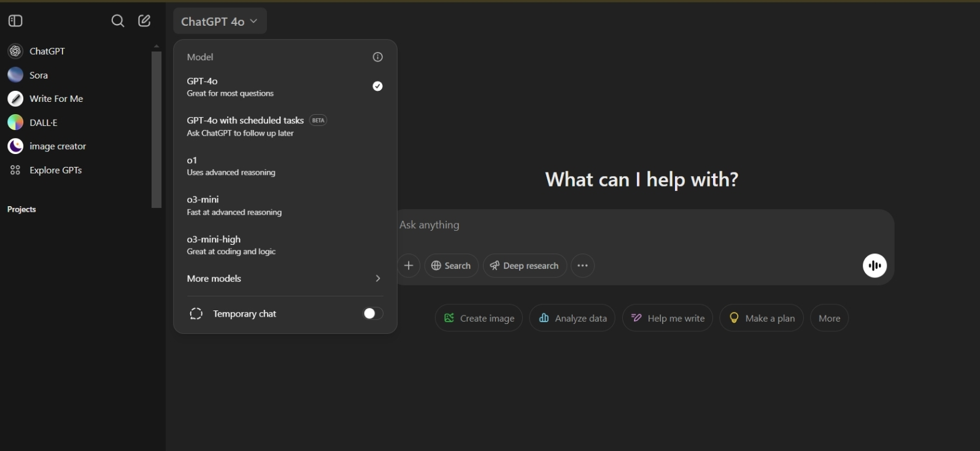Click the 'What can I help with?' heading
The height and width of the screenshot is (451, 980).
point(641,179)
